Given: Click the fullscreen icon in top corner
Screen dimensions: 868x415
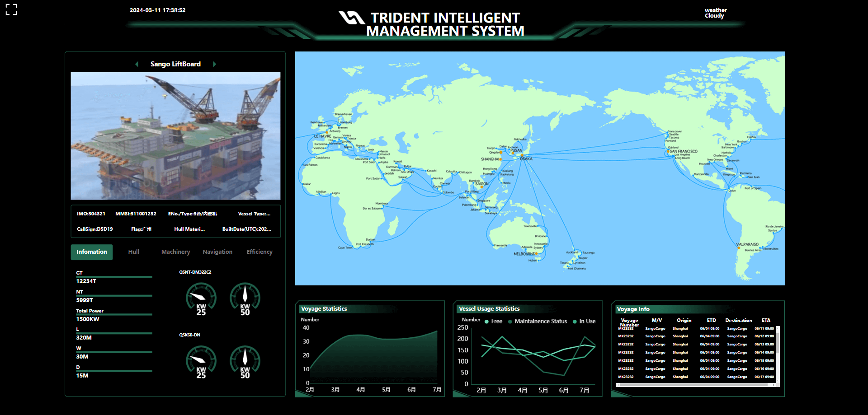Looking at the screenshot, I should [11, 9].
